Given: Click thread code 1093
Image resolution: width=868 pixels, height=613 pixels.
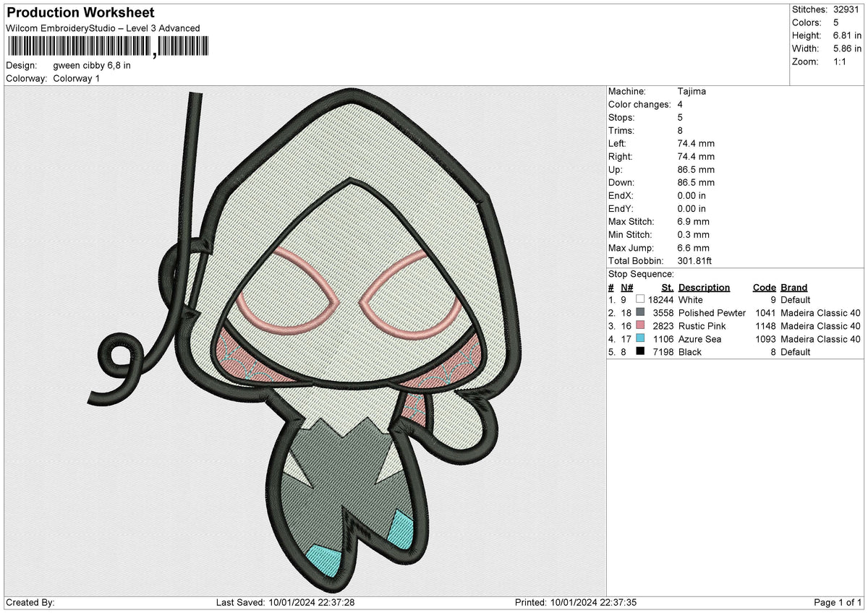Looking at the screenshot, I should coord(765,339).
